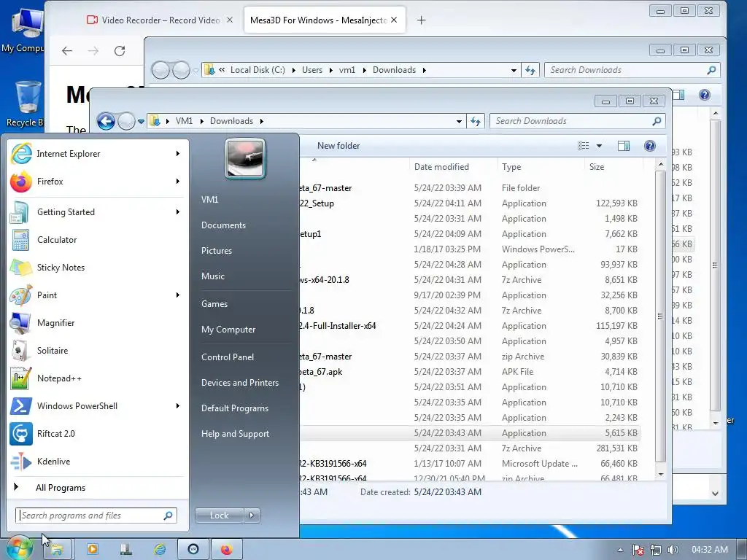This screenshot has width=747, height=560.
Task: Click the Search programs and files box
Action: click(96, 516)
